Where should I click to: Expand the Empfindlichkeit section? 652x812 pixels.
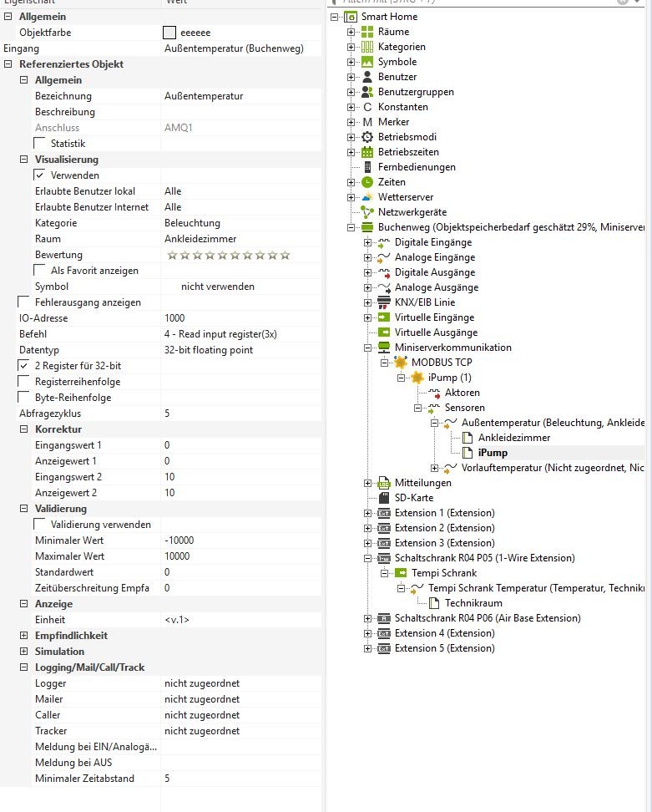tap(24, 635)
